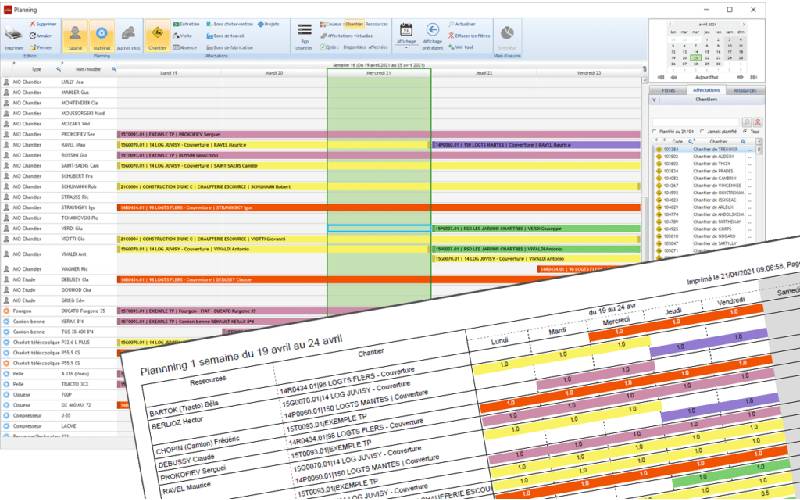Click Supprimer in the Edition group
Screen dimensions: 800x500
pyautogui.click(x=43, y=24)
